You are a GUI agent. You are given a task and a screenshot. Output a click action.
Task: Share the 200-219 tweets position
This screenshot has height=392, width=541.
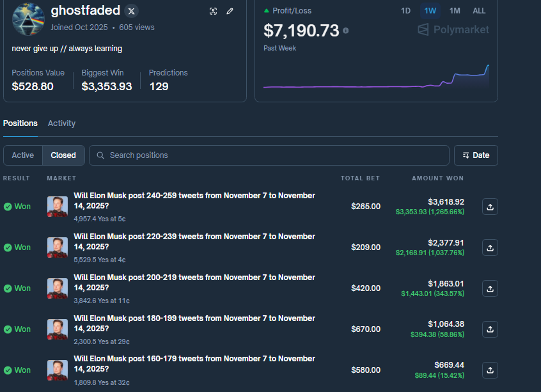(x=490, y=288)
